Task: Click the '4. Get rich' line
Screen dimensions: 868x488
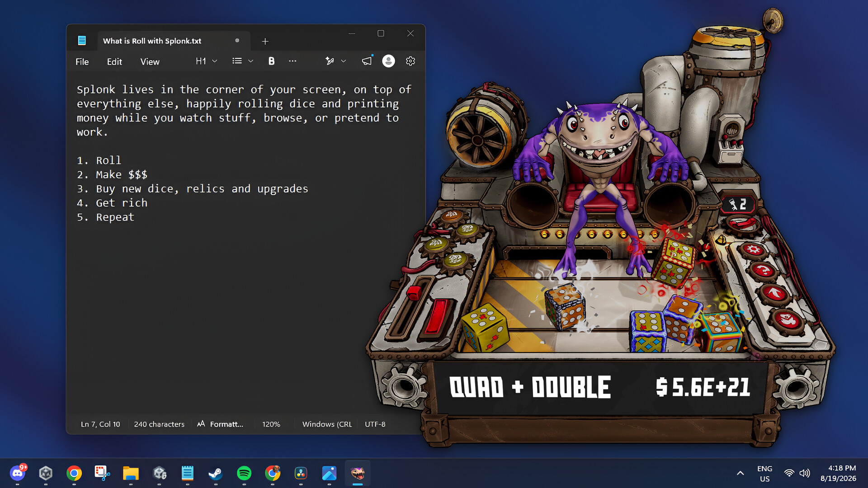Action: [112, 203]
